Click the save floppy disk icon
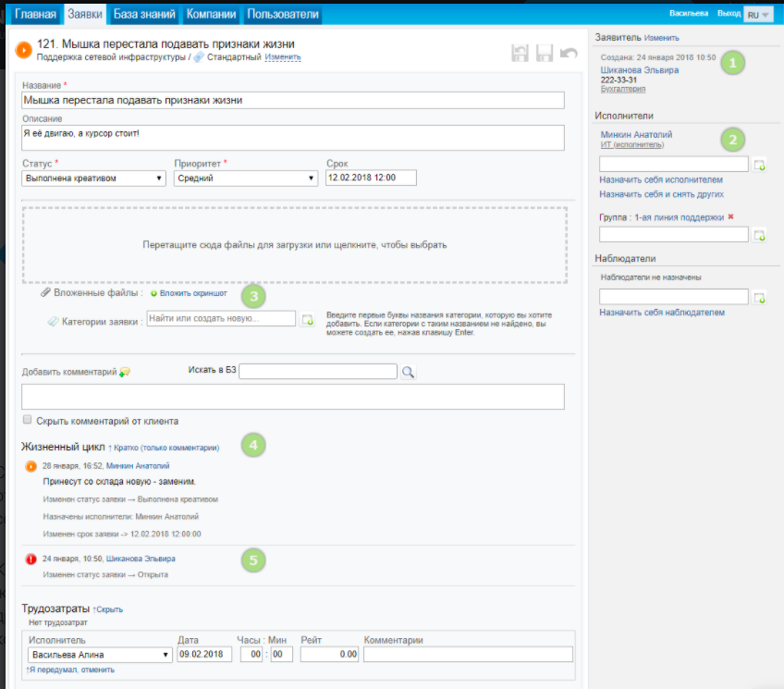Image resolution: width=784 pixels, height=689 pixels. point(545,54)
